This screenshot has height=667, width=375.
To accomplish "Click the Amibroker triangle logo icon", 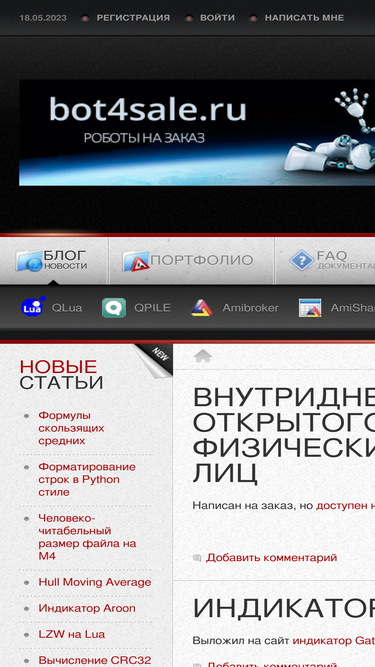I will (202, 308).
